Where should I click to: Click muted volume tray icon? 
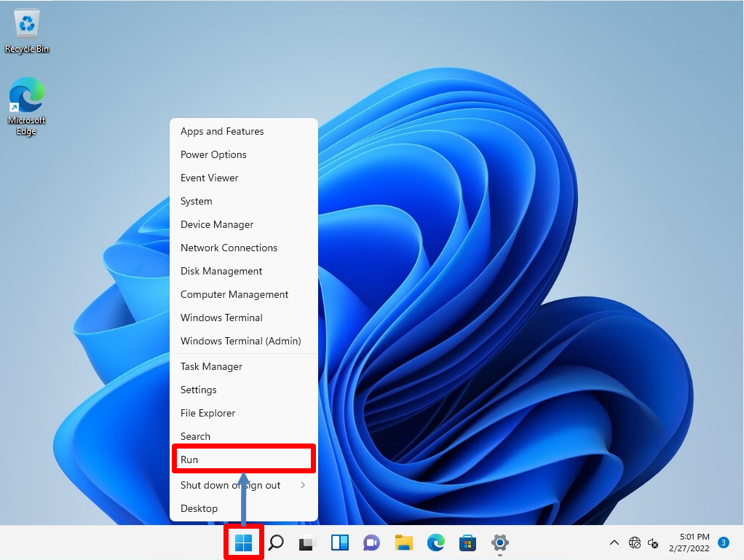click(x=654, y=543)
